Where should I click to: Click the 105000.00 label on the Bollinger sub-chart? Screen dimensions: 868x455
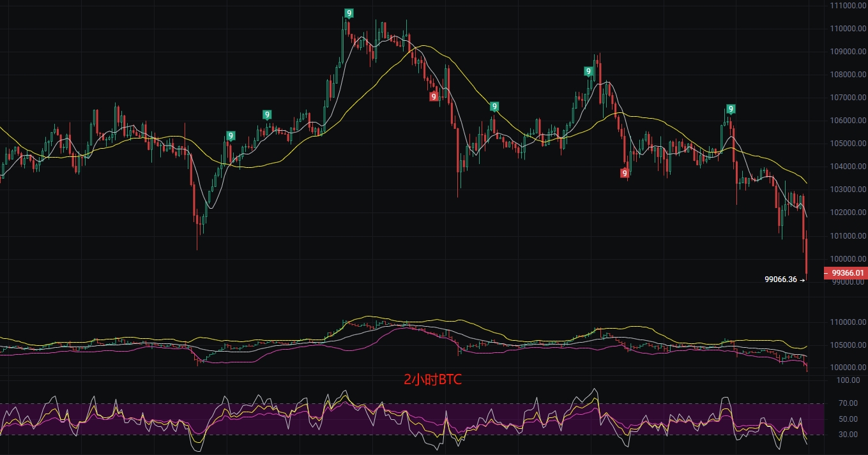(x=848, y=345)
